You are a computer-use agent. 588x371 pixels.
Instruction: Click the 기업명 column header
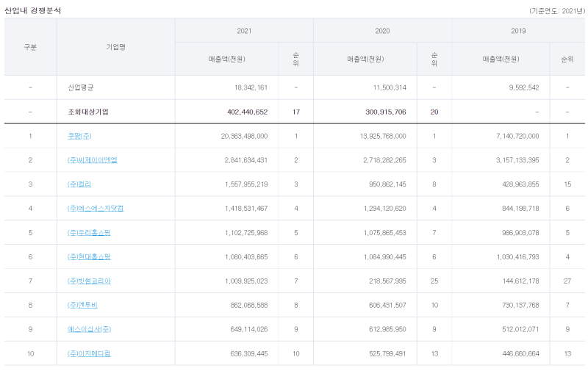[115, 47]
